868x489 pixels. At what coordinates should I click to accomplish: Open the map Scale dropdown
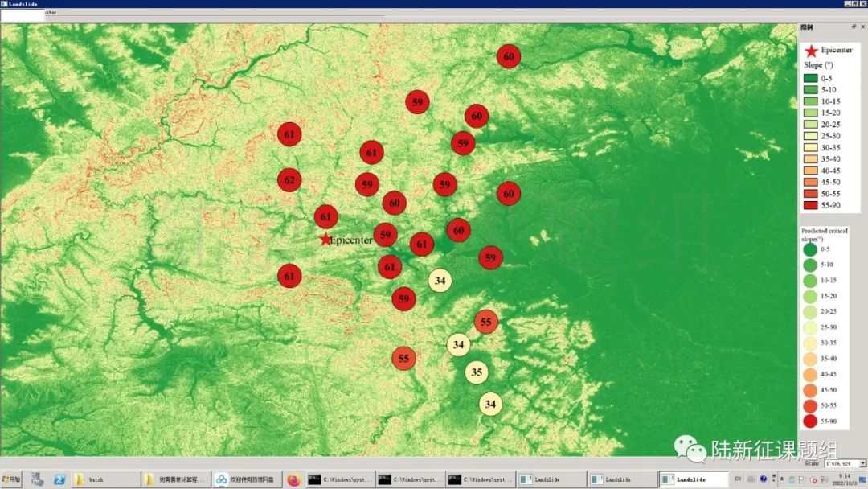[862, 463]
